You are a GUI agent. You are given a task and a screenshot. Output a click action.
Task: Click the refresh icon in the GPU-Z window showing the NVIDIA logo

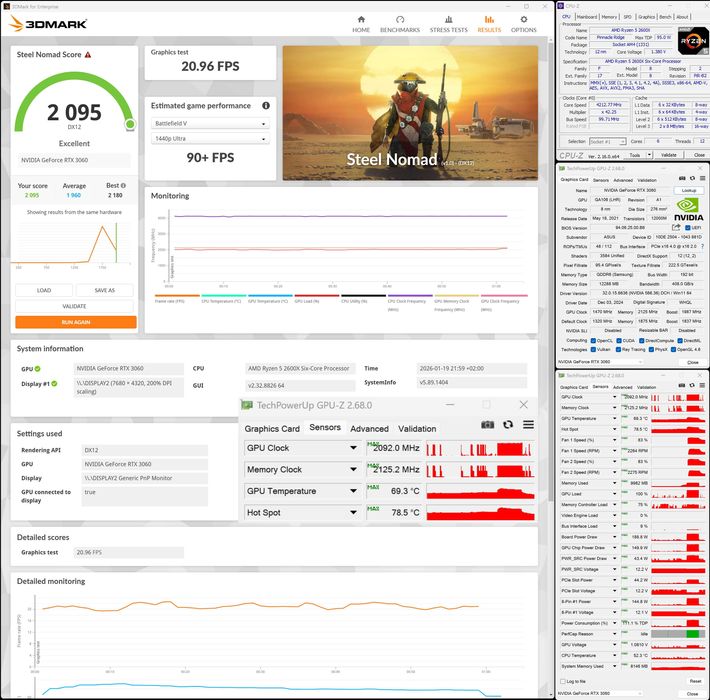point(692,178)
